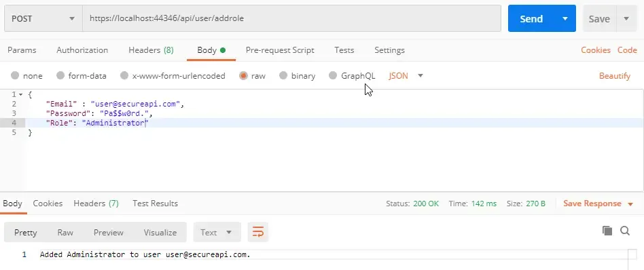Open Text response format dropdown
The height and width of the screenshot is (270, 644).
(217, 232)
